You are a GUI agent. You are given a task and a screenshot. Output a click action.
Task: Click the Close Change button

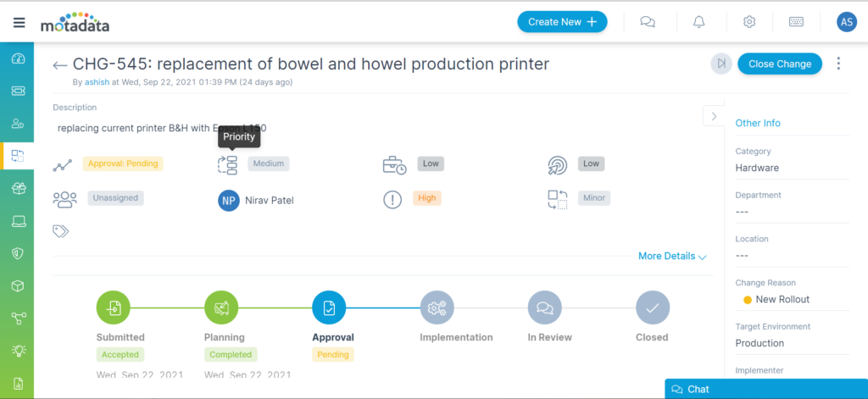click(x=779, y=64)
